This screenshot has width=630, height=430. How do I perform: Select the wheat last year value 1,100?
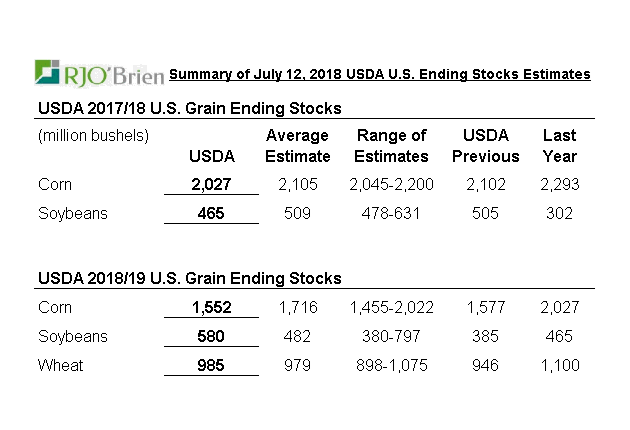click(x=559, y=366)
